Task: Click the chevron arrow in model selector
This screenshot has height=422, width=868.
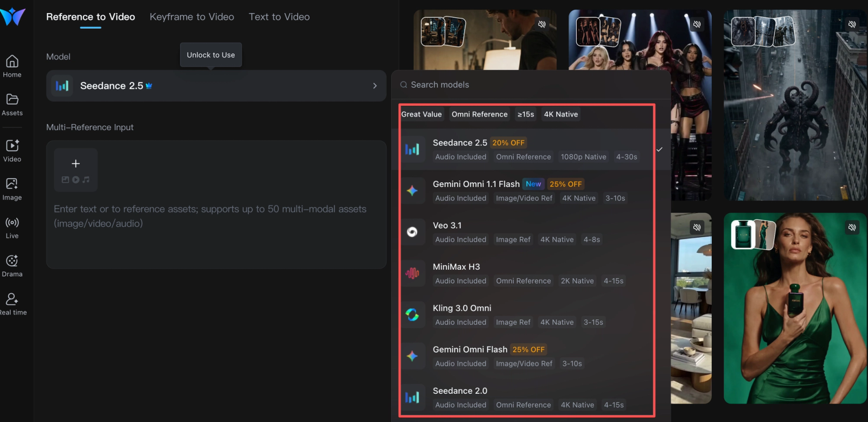Action: (x=375, y=86)
